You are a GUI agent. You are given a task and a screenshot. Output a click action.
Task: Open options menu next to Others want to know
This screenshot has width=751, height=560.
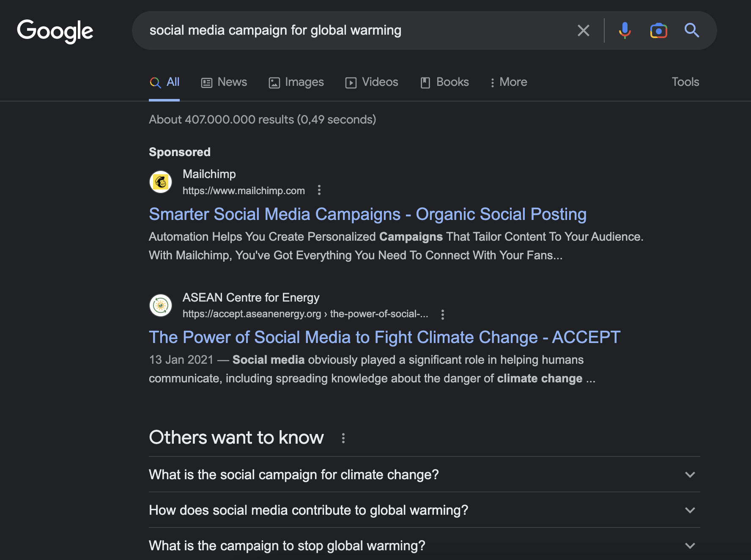(x=343, y=438)
